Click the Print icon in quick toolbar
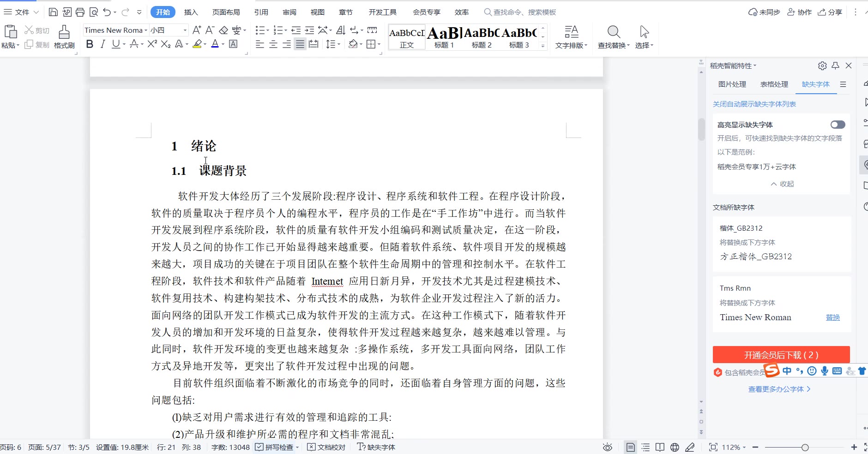Image resolution: width=868 pixels, height=454 pixels. click(80, 12)
